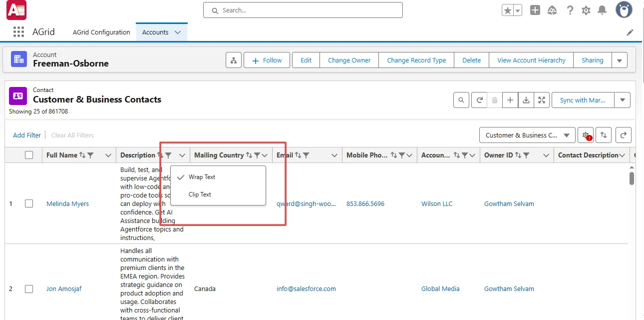Sort by the Email column
Image resolution: width=644 pixels, height=320 pixels.
(298, 155)
